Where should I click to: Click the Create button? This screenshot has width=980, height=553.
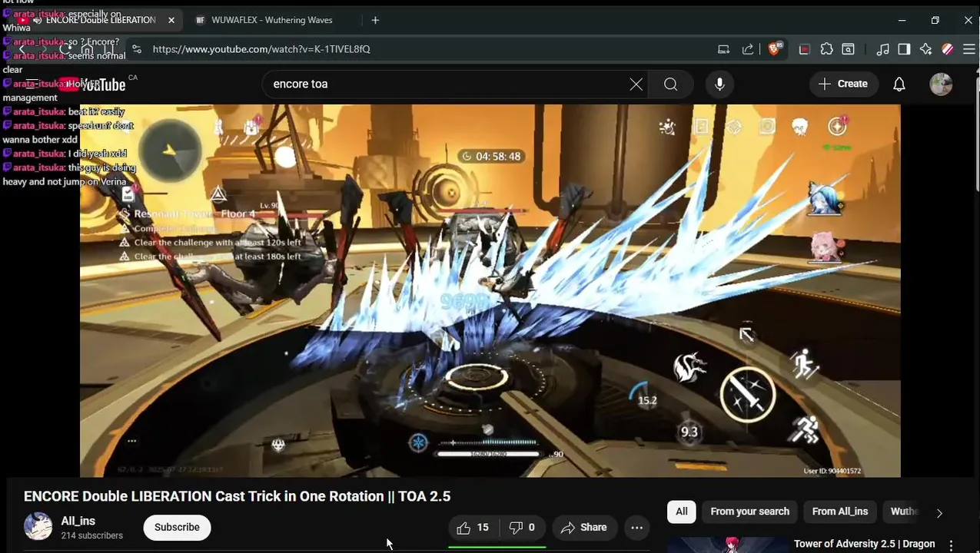coord(843,84)
